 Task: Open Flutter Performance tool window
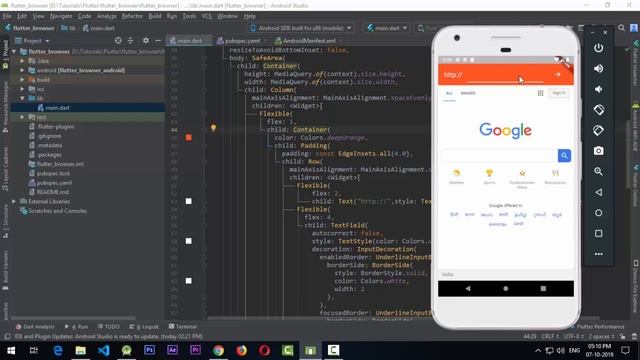[x=598, y=327]
